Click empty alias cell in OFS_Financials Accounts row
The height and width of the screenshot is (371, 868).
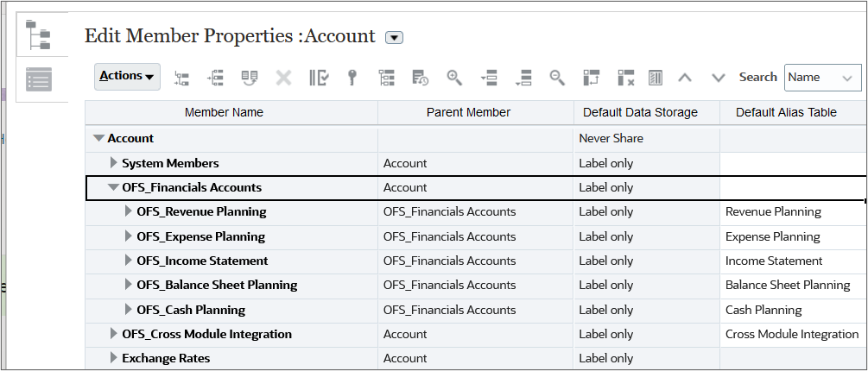click(793, 188)
